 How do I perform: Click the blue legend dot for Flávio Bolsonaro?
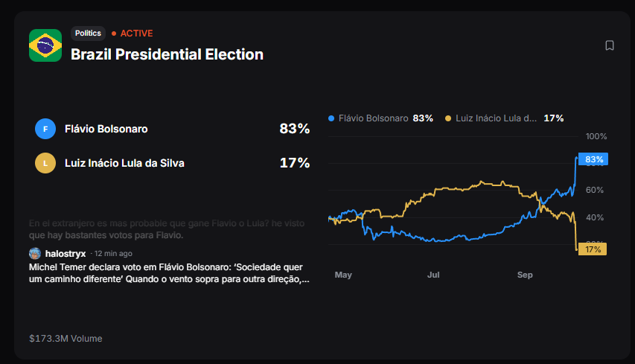331,118
